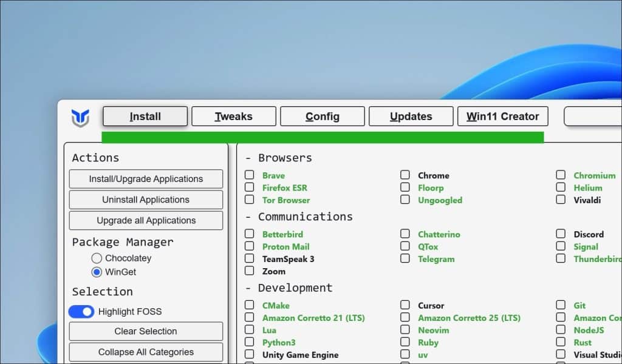Click the Python3 app name label
The height and width of the screenshot is (364, 622).
(x=279, y=342)
